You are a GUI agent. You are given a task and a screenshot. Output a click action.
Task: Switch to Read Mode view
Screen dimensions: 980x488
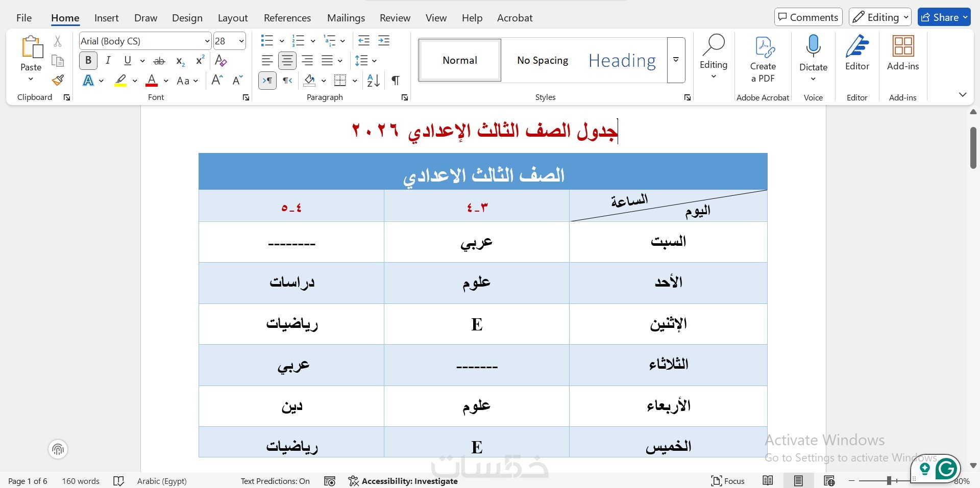pos(768,480)
